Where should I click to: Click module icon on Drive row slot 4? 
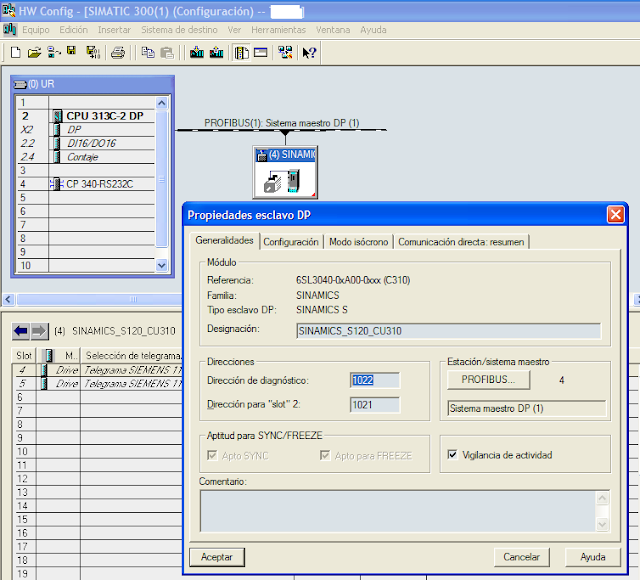click(x=44, y=370)
